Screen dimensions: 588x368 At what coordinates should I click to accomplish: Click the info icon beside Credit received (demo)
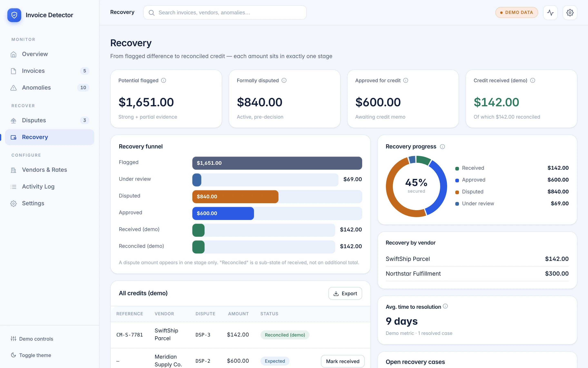pos(533,80)
